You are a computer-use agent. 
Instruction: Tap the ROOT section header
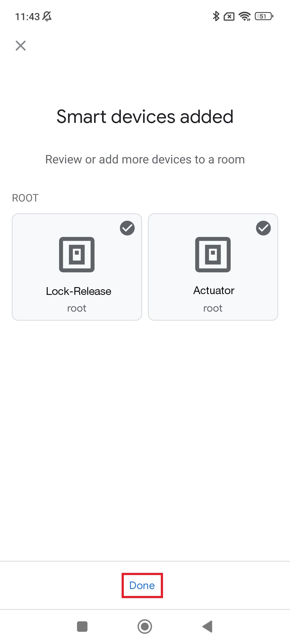(25, 198)
